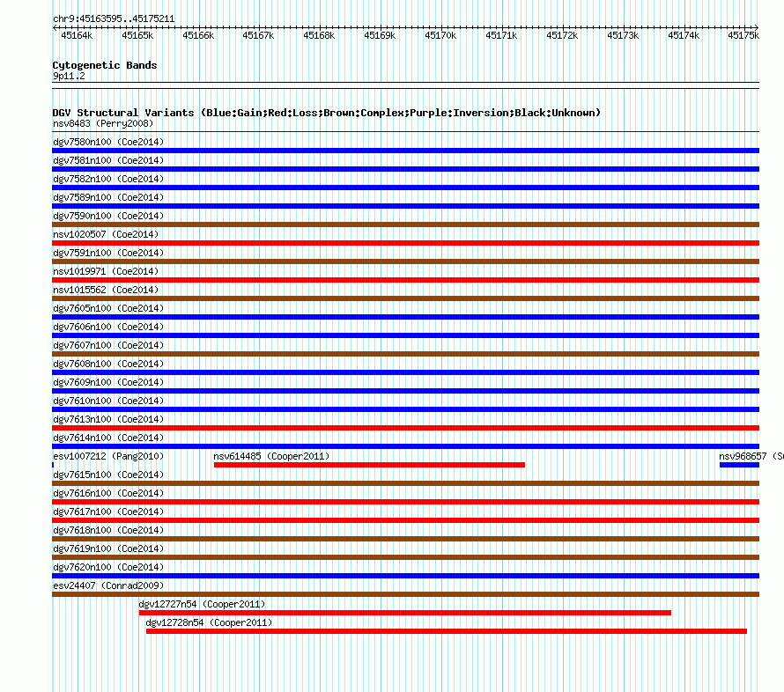Open variant dgv7617n100 label
The image size is (784, 692).
108,512
